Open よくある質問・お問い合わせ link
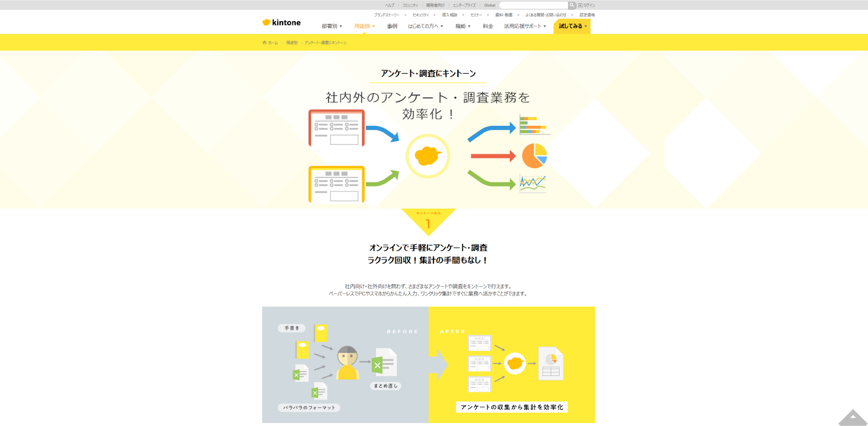This screenshot has width=868, height=426. click(546, 15)
